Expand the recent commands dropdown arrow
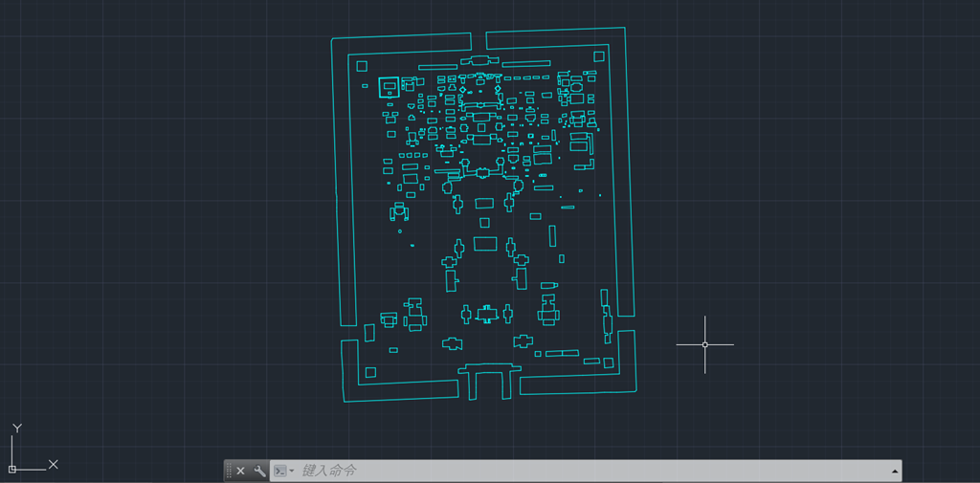 point(292,472)
